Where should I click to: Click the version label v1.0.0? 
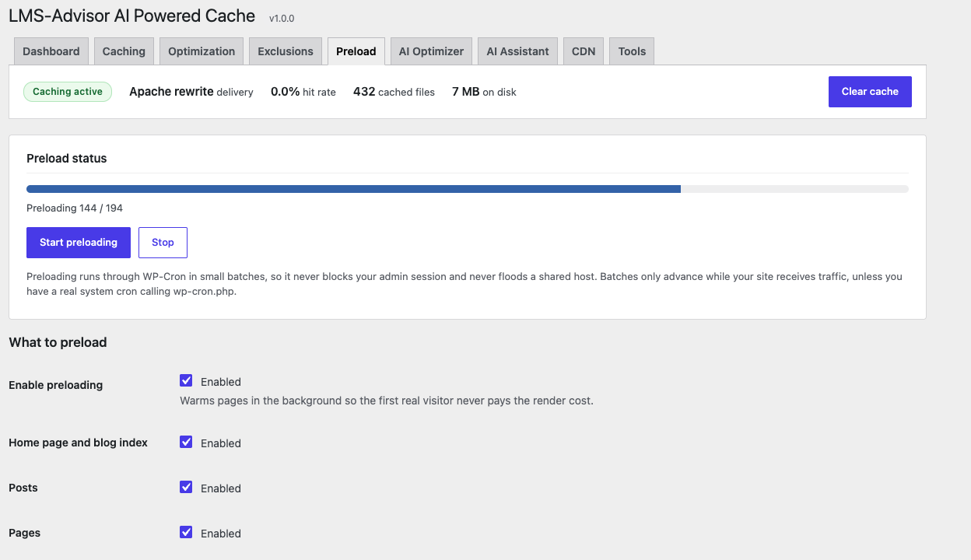[x=282, y=18]
